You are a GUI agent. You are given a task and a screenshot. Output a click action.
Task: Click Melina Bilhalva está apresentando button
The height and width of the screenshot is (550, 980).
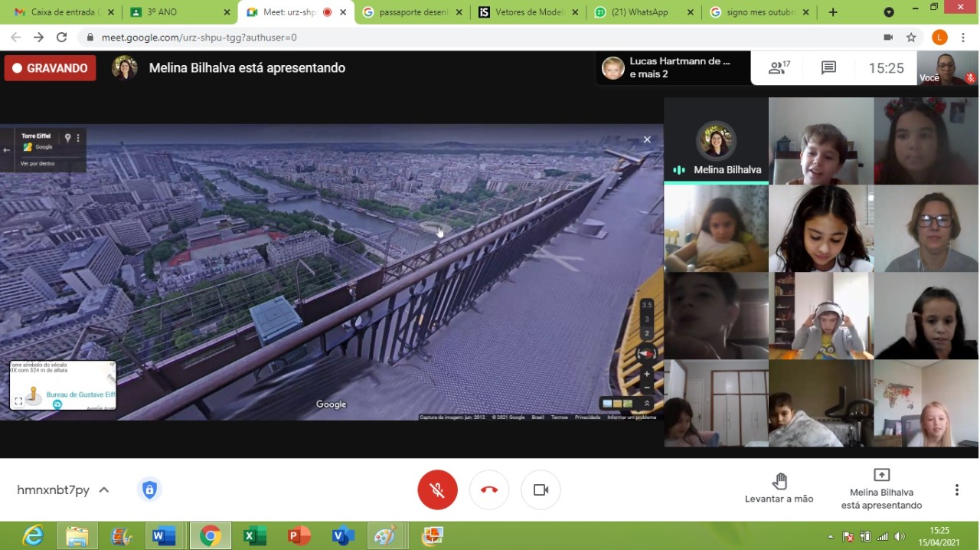click(x=881, y=489)
